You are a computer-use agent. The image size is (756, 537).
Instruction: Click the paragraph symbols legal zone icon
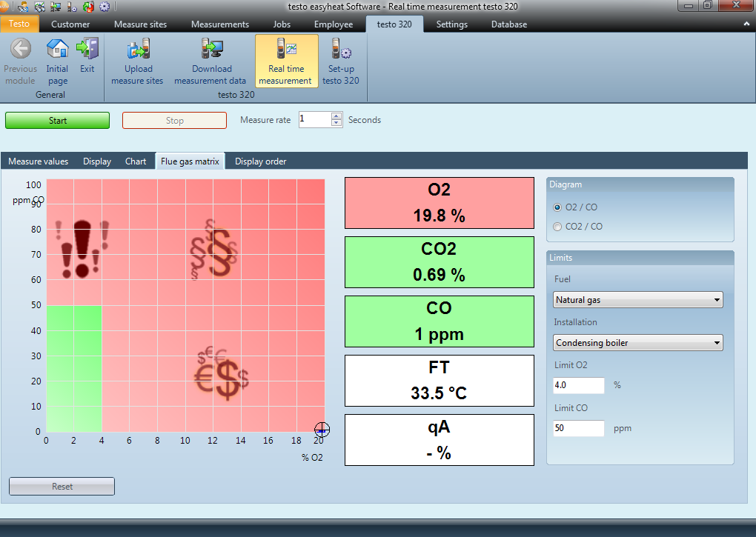click(214, 250)
